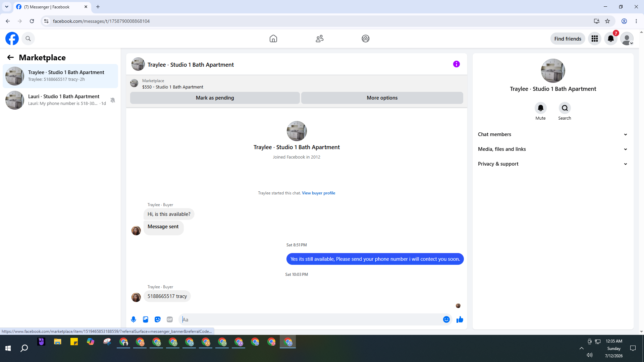Bookmark this page with the star icon
The image size is (644, 362).
pyautogui.click(x=607, y=21)
